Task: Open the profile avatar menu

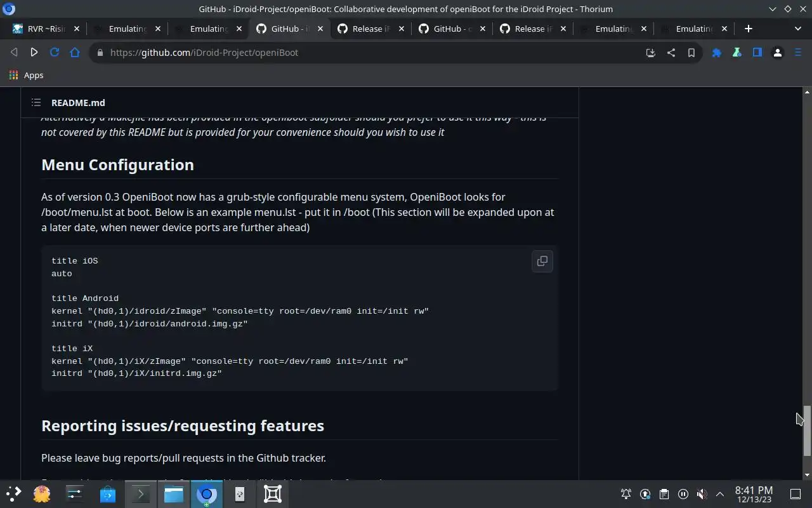Action: pyautogui.click(x=778, y=53)
